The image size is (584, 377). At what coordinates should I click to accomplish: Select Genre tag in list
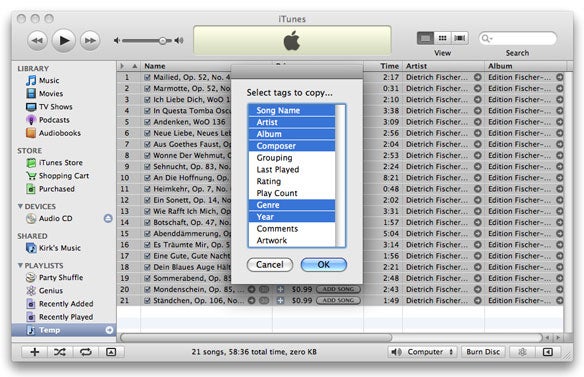click(x=292, y=205)
